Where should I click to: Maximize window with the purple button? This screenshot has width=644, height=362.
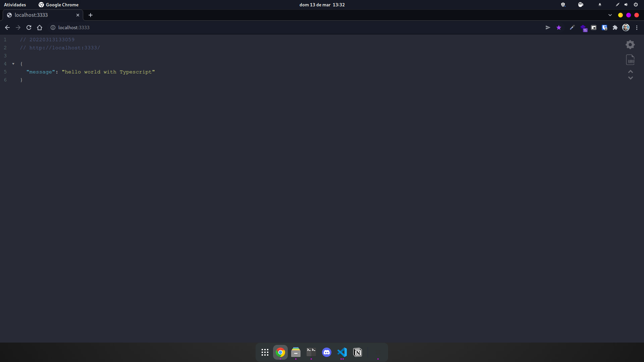(629, 15)
